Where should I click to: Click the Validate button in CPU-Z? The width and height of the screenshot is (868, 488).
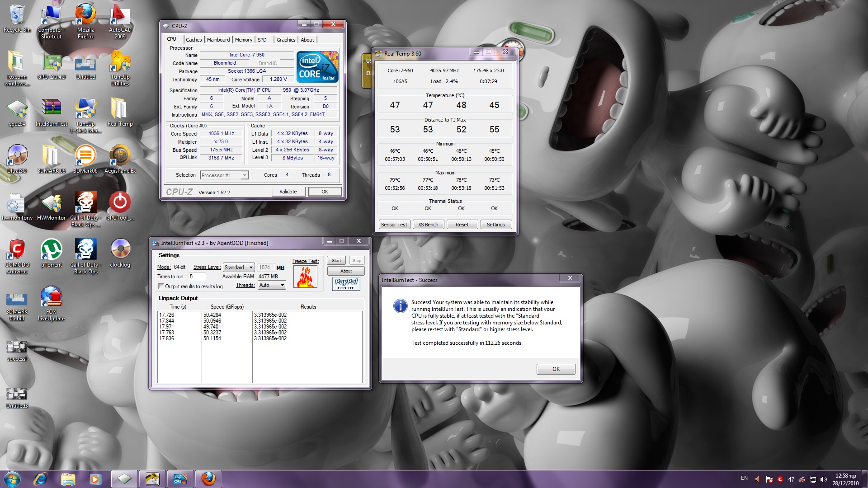pyautogui.click(x=288, y=192)
